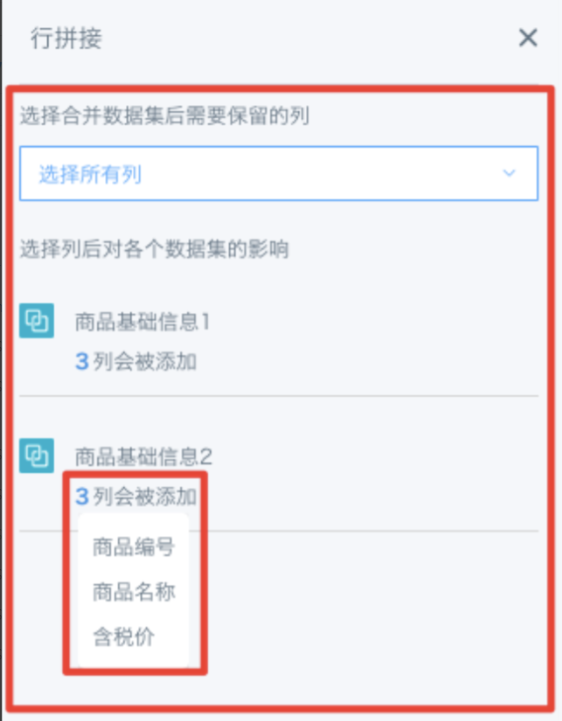Screen dimensions: 562x721
Task: Choose 商品编号 in the popup list
Action: tap(133, 547)
